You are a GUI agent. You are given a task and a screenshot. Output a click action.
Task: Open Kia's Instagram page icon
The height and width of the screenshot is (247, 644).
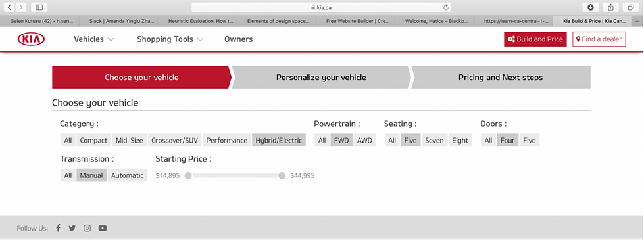click(87, 228)
